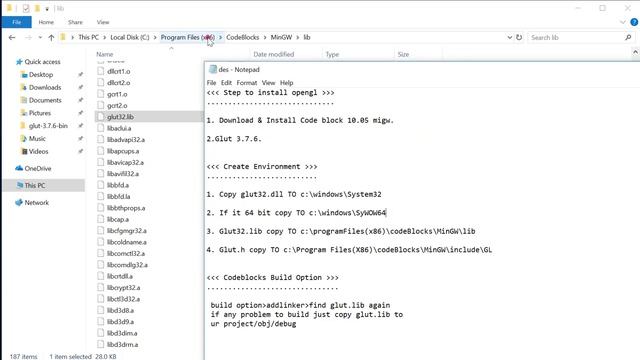This screenshot has height=360, width=640.
Task: Open Notepad File menu
Action: point(211,82)
